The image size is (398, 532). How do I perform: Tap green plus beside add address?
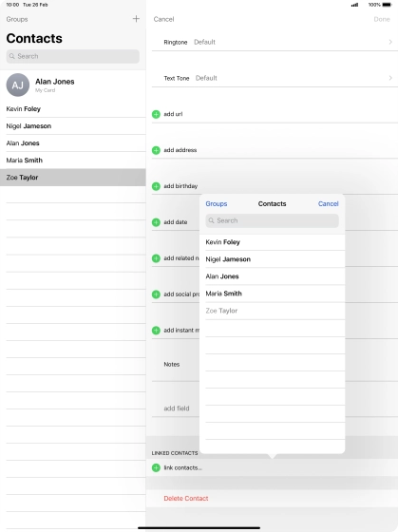pos(156,150)
